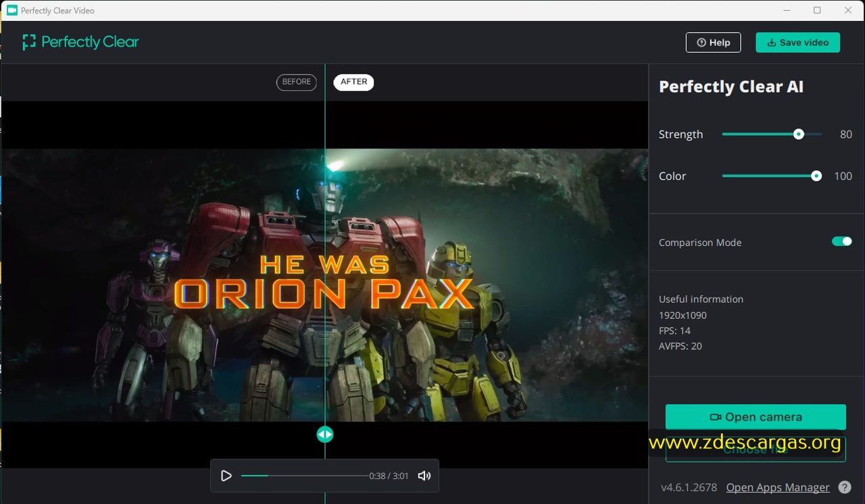Minimize the Perfectly Clear Video window

click(787, 10)
